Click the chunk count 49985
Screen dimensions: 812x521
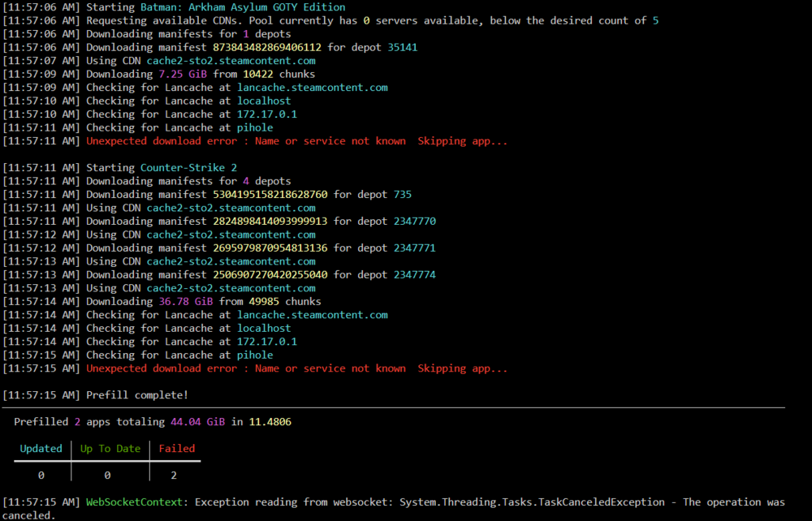click(x=264, y=302)
